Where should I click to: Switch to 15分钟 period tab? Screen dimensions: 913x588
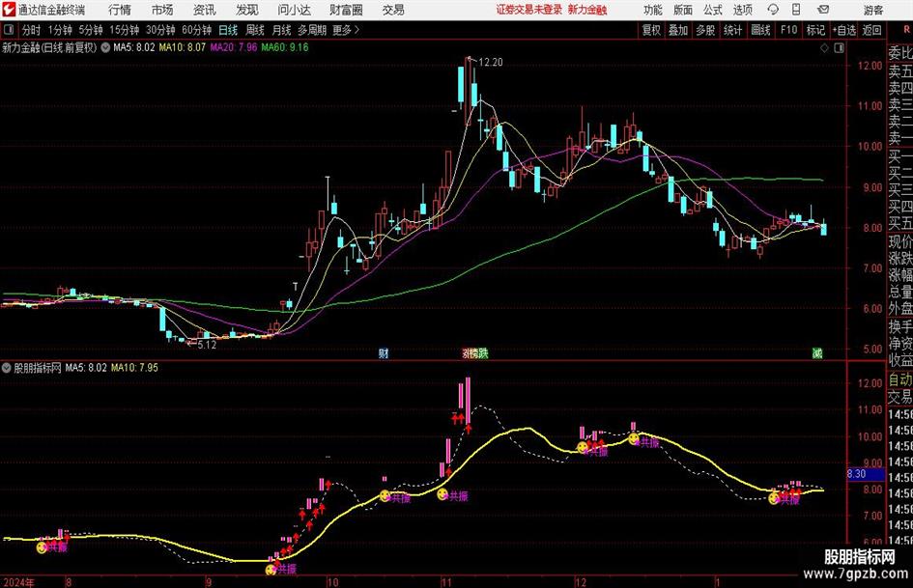pyautogui.click(x=124, y=30)
